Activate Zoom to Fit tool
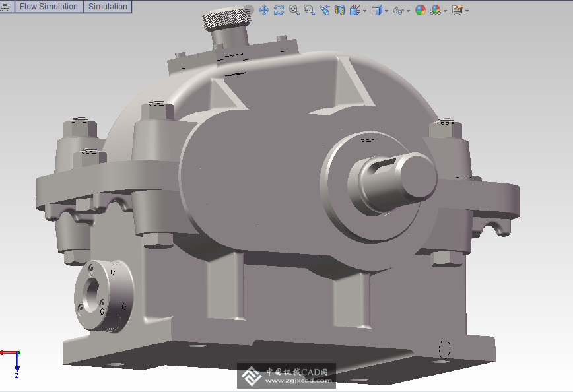 [294, 10]
